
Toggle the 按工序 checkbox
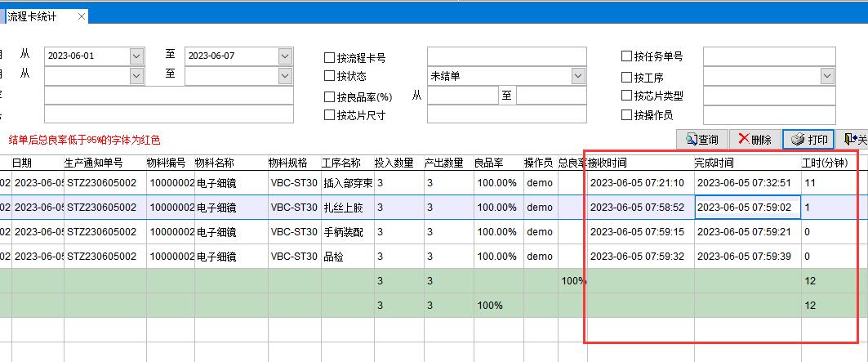(627, 77)
